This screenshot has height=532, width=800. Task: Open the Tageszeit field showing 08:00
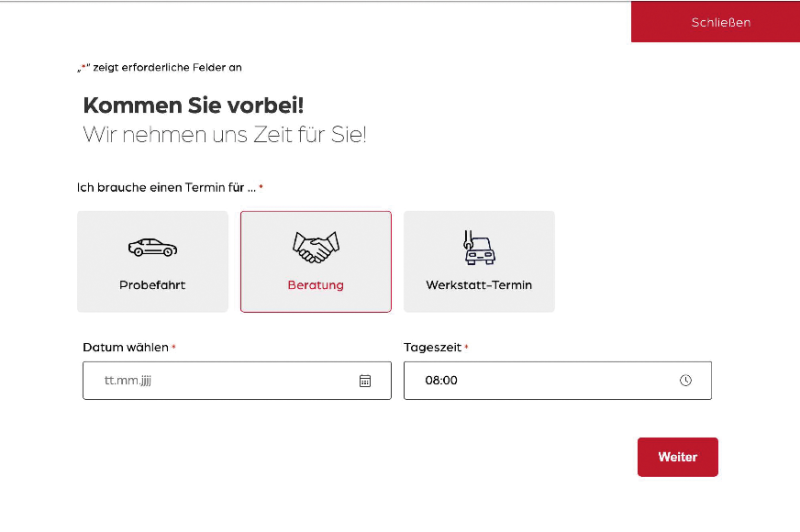tap(540, 381)
